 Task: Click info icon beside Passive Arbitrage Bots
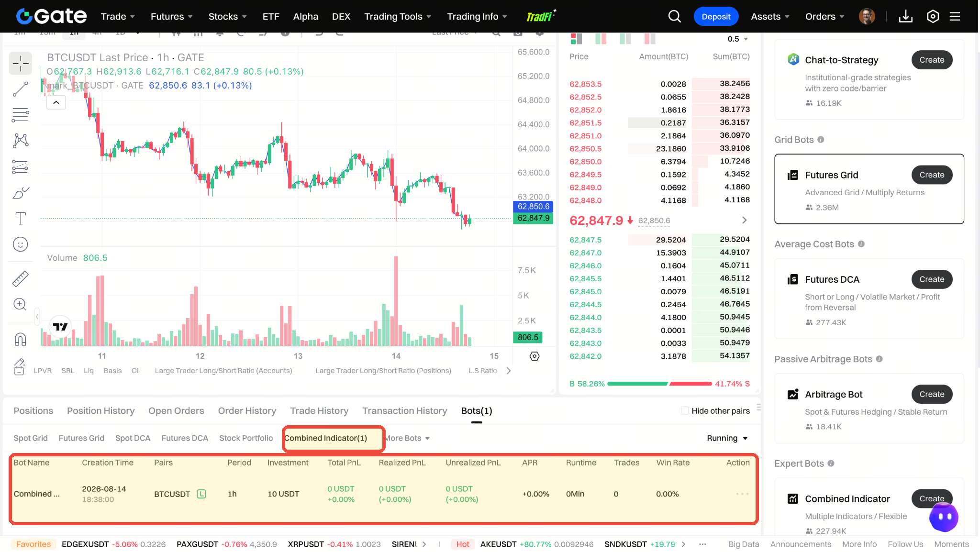[x=879, y=359]
